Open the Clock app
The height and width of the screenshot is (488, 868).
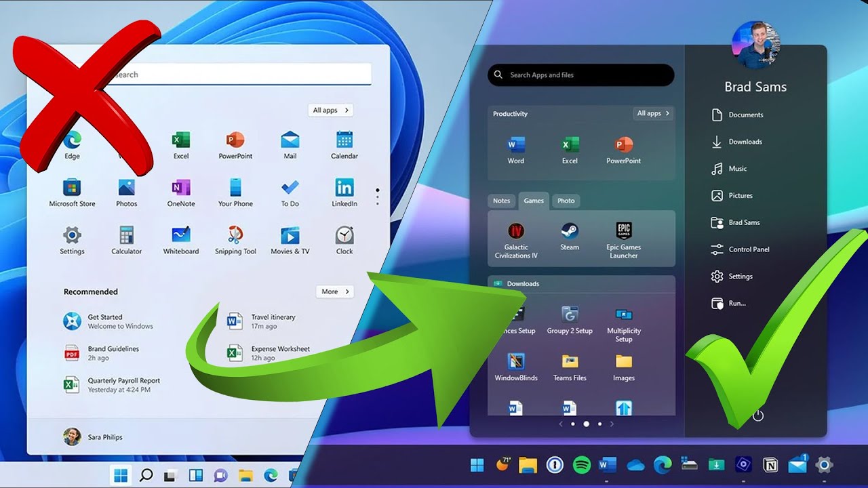pos(344,240)
